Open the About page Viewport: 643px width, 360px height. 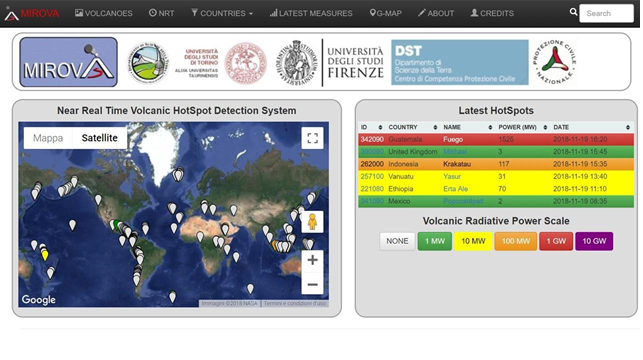click(436, 14)
